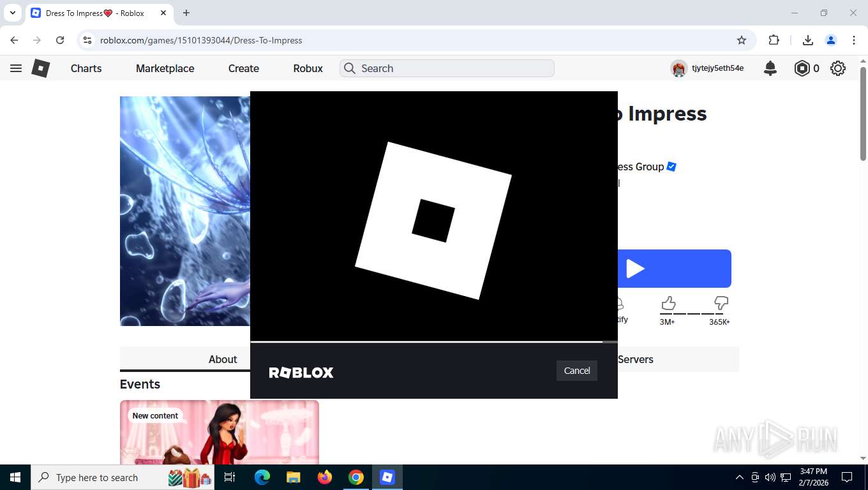The width and height of the screenshot is (868, 490).
Task: Open the Marketplace page
Action: pos(165,68)
